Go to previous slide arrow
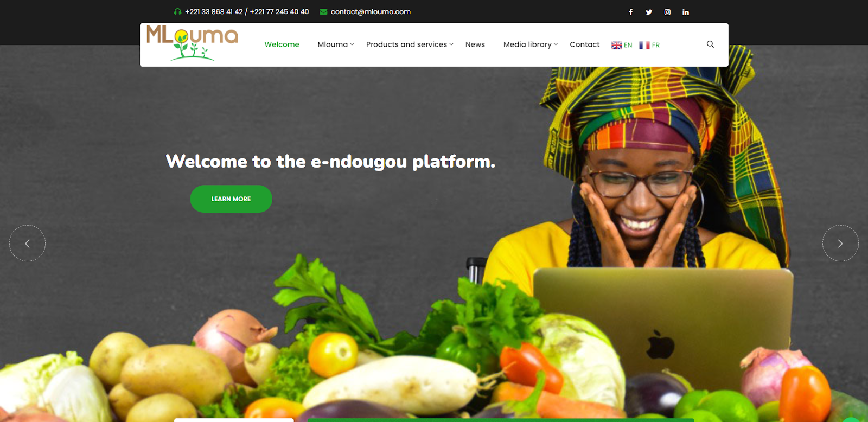Viewport: 868px width, 422px height. [27, 243]
